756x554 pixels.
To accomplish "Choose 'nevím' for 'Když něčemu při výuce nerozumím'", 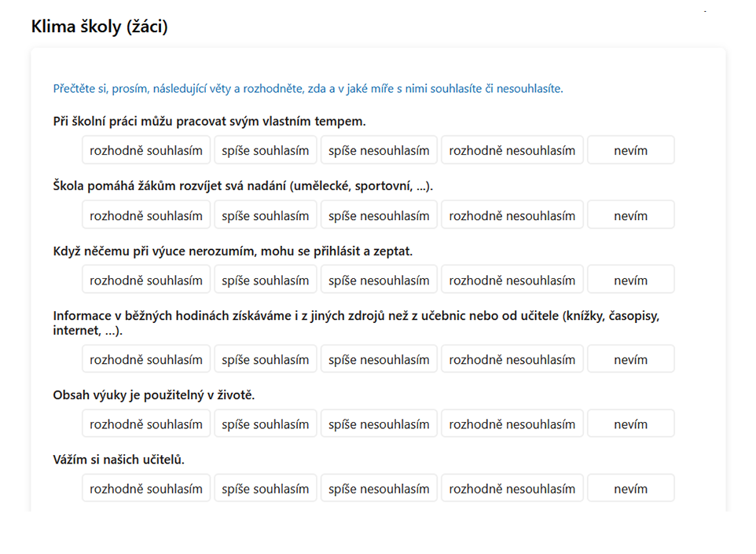I will click(x=630, y=280).
